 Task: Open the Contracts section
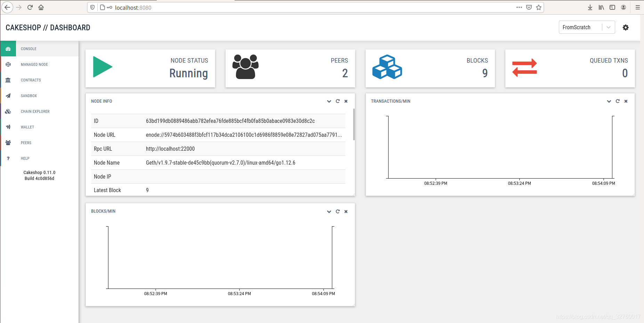[31, 80]
